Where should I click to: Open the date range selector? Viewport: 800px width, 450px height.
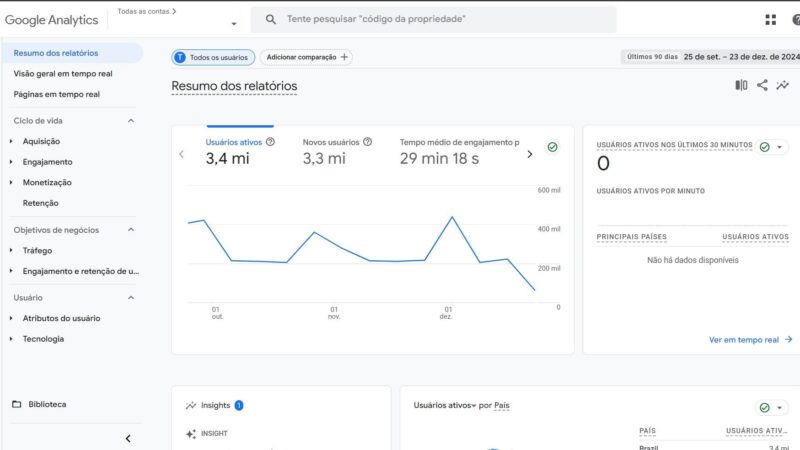(710, 57)
